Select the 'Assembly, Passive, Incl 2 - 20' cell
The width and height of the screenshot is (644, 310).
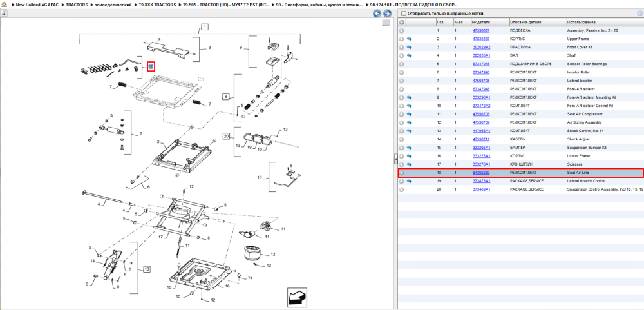(592, 30)
